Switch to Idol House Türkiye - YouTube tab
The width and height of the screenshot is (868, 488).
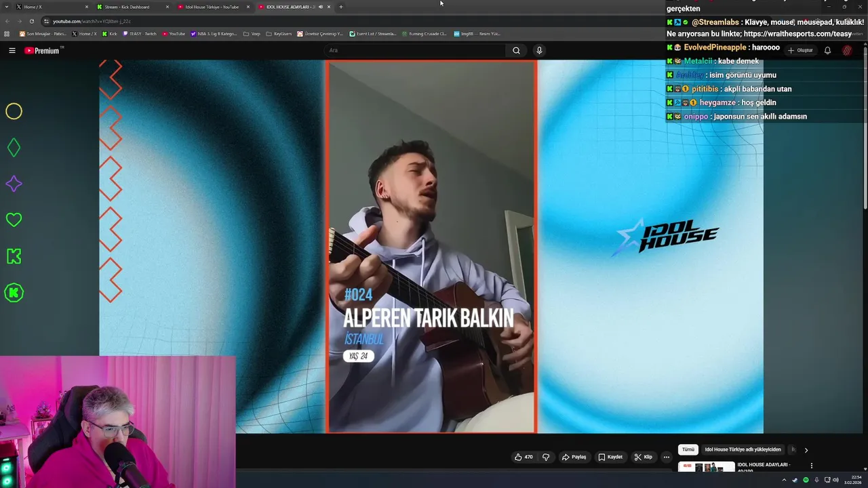(212, 7)
